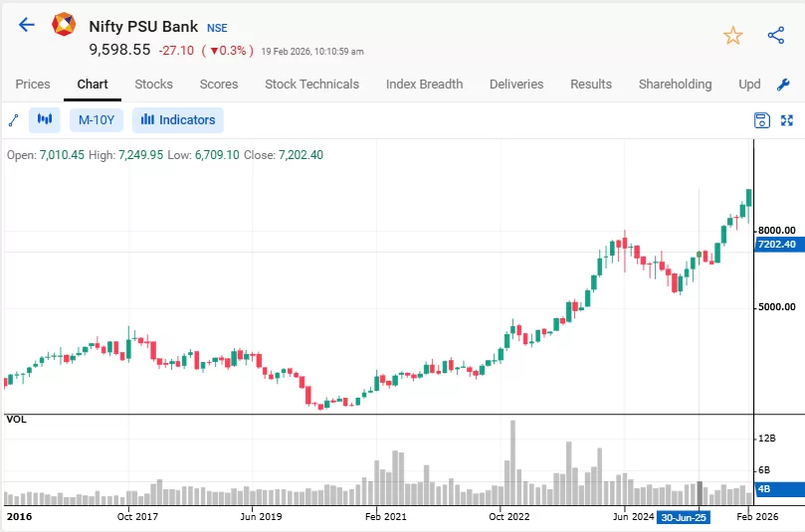Click the tallest volume bar near Oct 2022
The width and height of the screenshot is (805, 532).
pyautogui.click(x=512, y=462)
